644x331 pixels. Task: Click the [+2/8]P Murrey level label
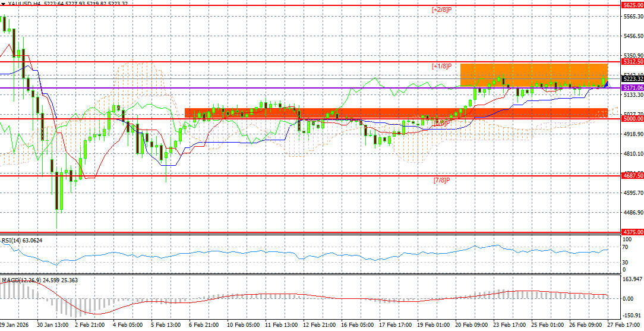442,10
